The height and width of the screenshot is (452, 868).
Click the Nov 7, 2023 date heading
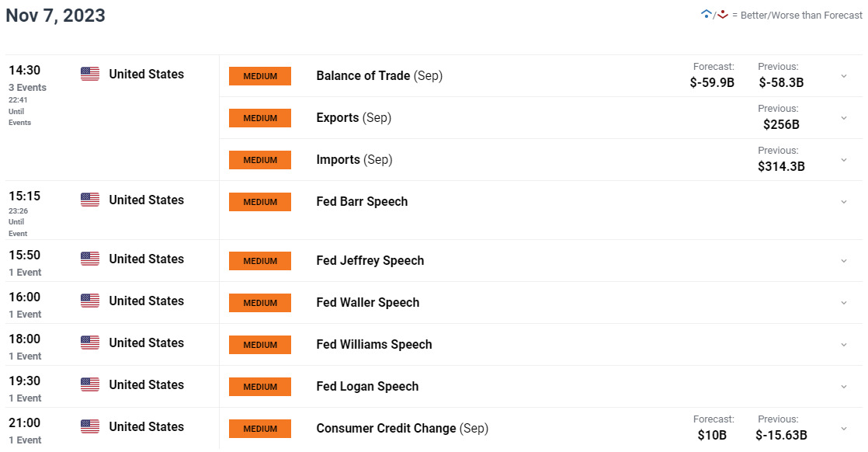(x=55, y=16)
